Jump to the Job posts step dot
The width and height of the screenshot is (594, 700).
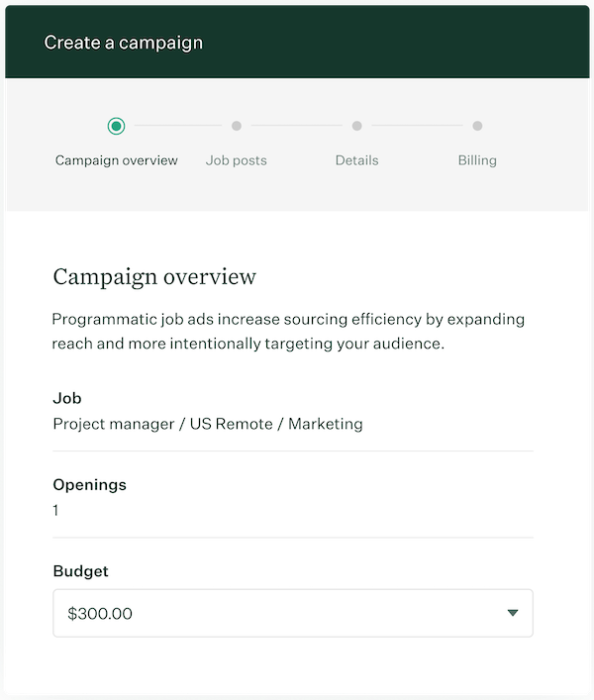237,126
